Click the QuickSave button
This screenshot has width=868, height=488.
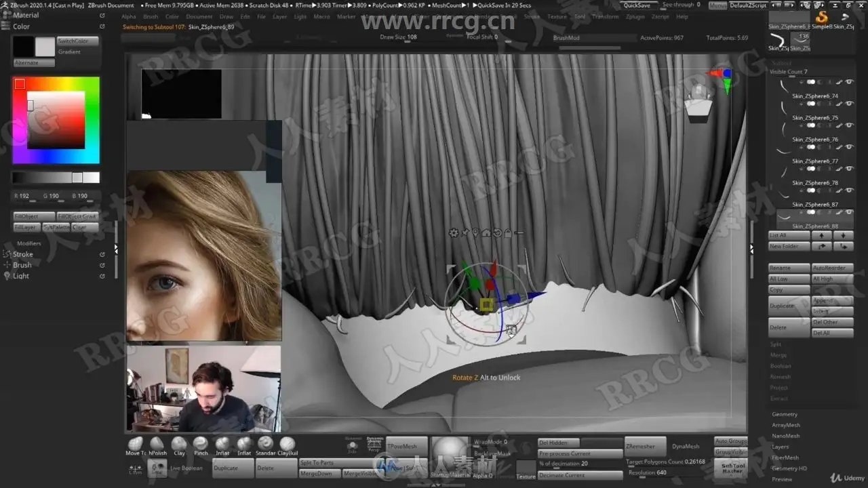click(637, 5)
